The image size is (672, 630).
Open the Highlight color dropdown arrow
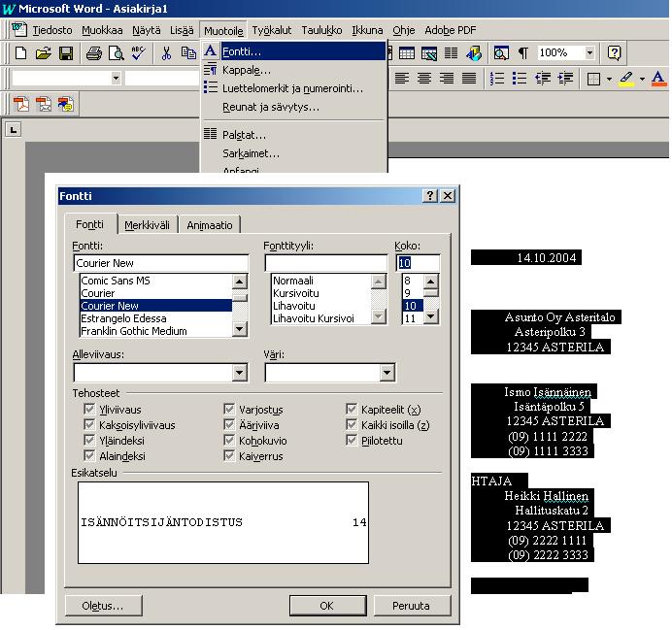[x=642, y=79]
